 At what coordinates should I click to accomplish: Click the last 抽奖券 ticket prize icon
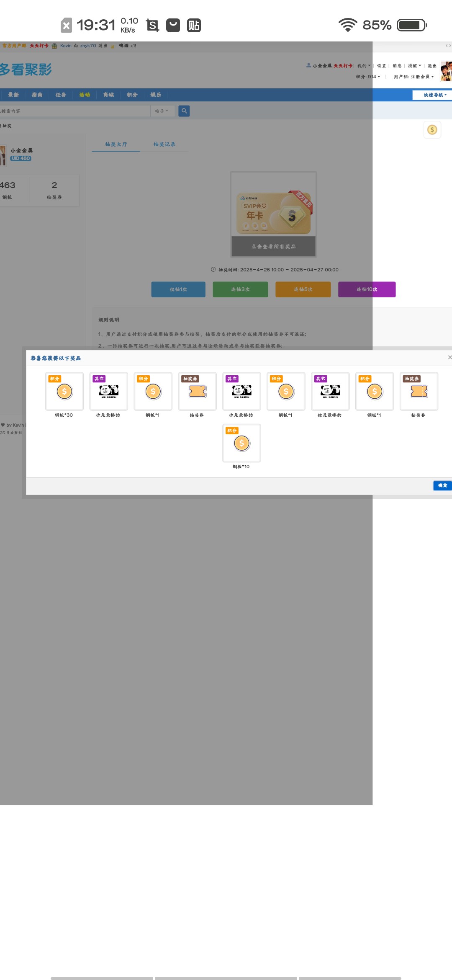[419, 392]
